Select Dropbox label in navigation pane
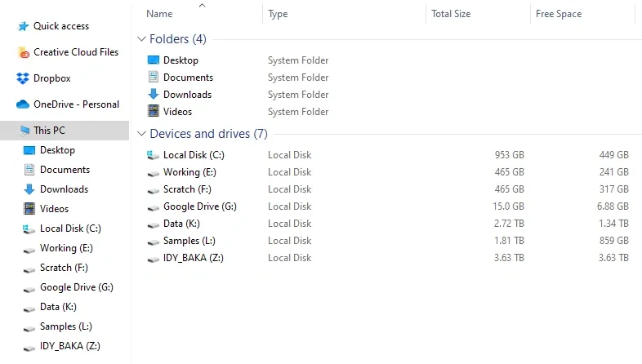Image resolution: width=642 pixels, height=364 pixels. coord(52,78)
